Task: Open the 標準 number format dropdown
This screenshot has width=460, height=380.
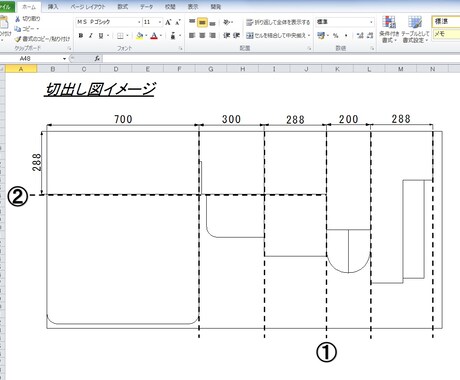Action: pyautogui.click(x=371, y=22)
